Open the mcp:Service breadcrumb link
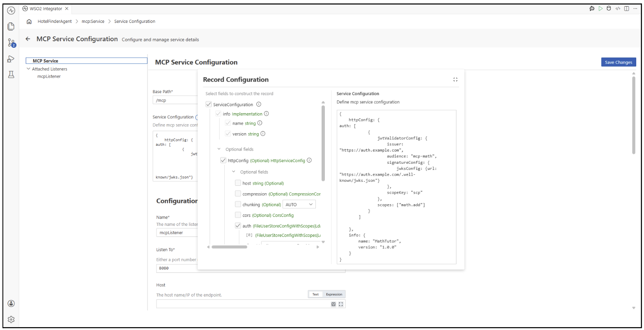 (93, 22)
